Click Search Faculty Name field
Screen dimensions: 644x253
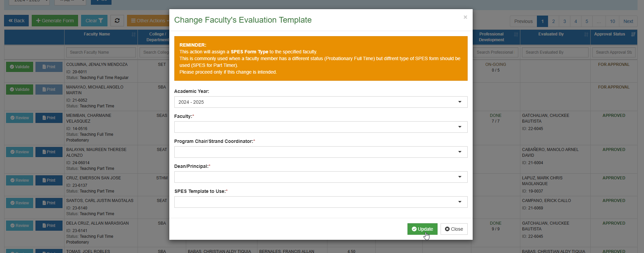pyautogui.click(x=101, y=52)
